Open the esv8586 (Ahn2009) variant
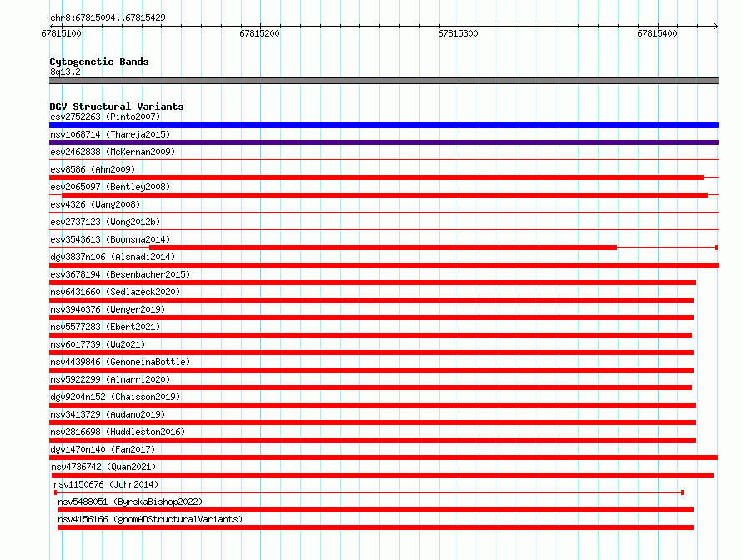This screenshot has height=560, width=742. (93, 169)
